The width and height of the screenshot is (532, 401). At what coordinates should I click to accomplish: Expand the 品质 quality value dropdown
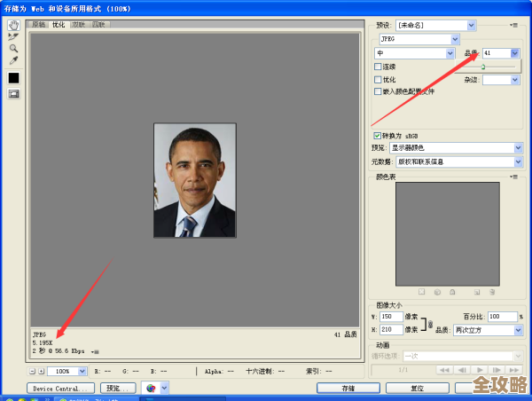click(515, 53)
